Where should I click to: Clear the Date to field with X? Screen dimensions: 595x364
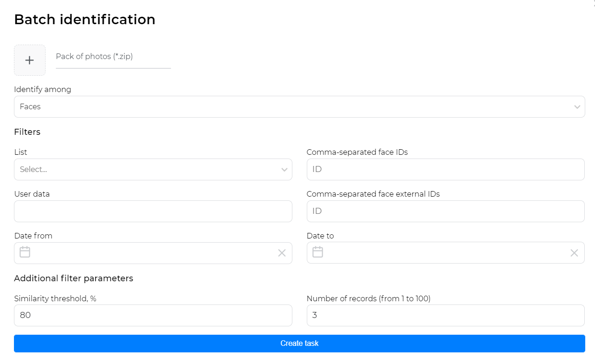click(574, 253)
